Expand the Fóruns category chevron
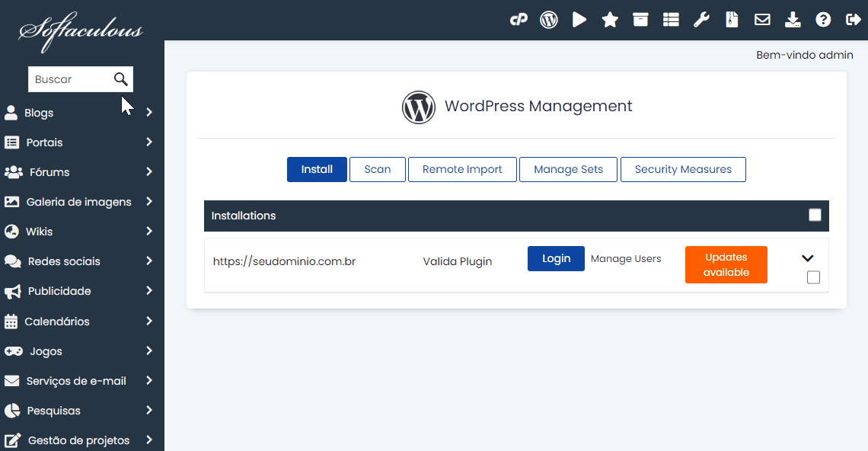This screenshot has width=868, height=451. tap(149, 171)
